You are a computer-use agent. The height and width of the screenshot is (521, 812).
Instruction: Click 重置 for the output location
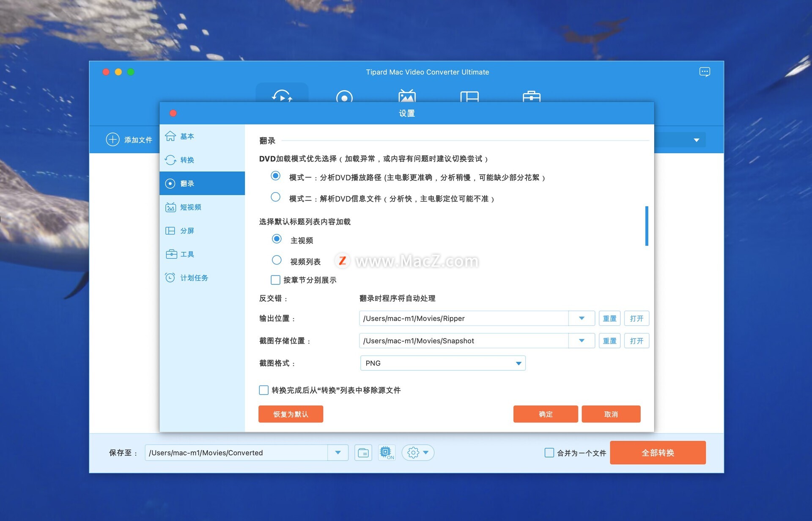609,318
